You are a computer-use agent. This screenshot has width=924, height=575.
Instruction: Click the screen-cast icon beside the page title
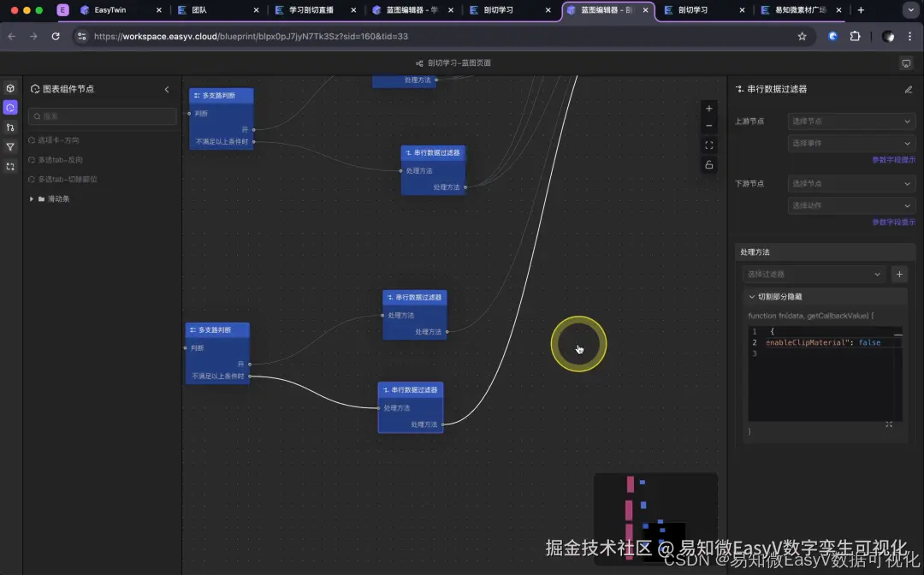(906, 62)
